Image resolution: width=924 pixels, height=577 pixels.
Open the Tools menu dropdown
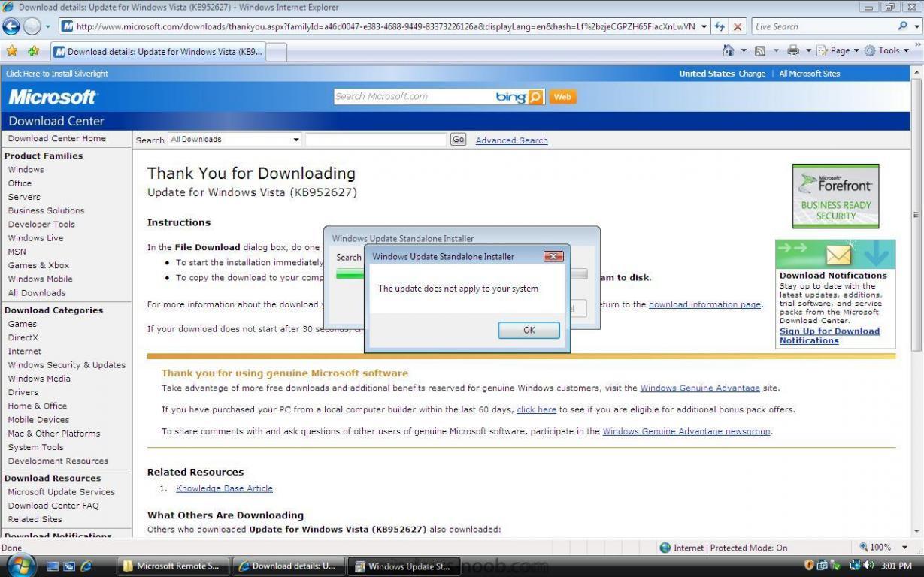point(886,51)
